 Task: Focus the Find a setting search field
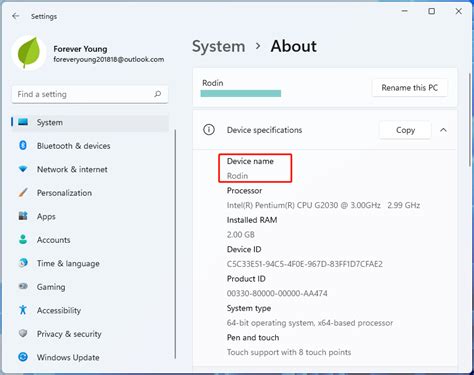click(90, 94)
